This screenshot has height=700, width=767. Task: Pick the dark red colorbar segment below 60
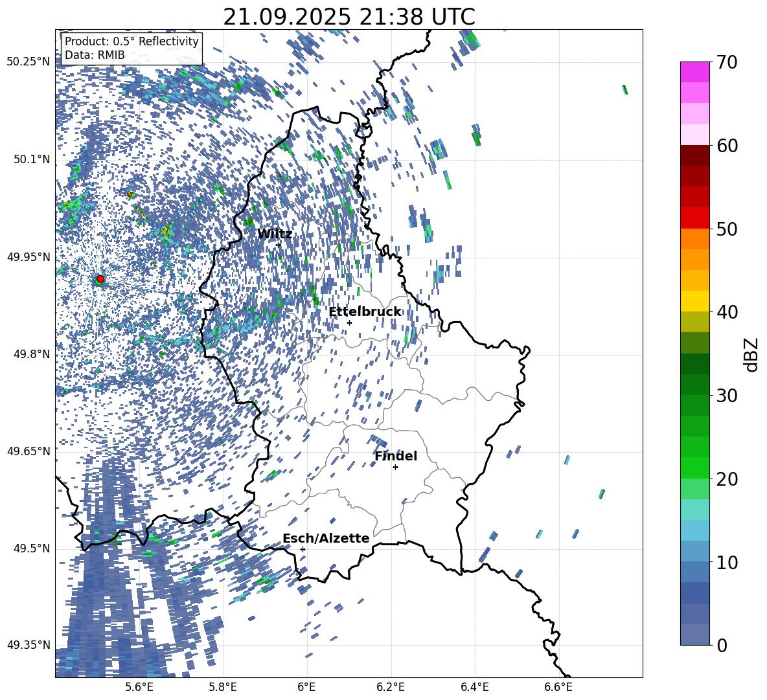[x=694, y=155]
